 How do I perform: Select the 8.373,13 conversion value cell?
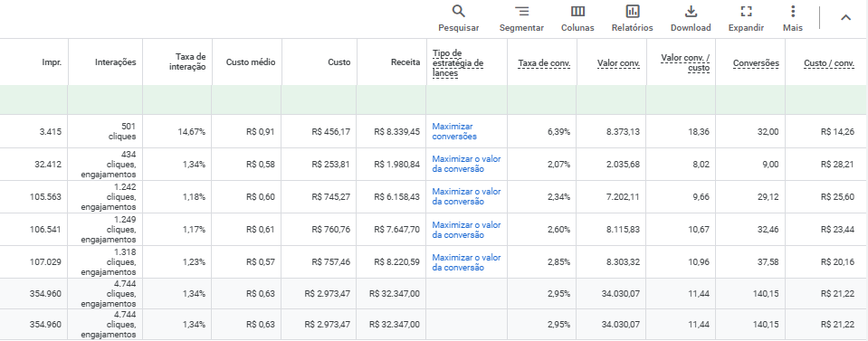point(623,132)
